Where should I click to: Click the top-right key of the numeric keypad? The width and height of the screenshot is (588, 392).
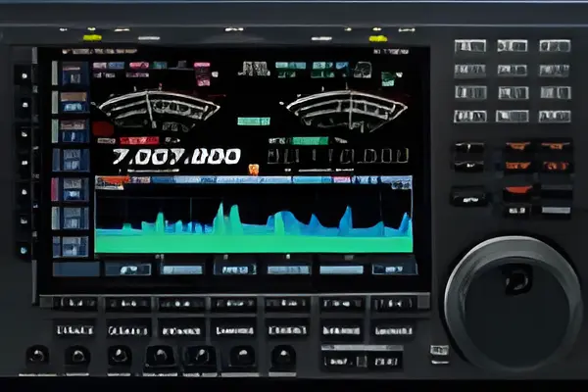[x=555, y=46]
